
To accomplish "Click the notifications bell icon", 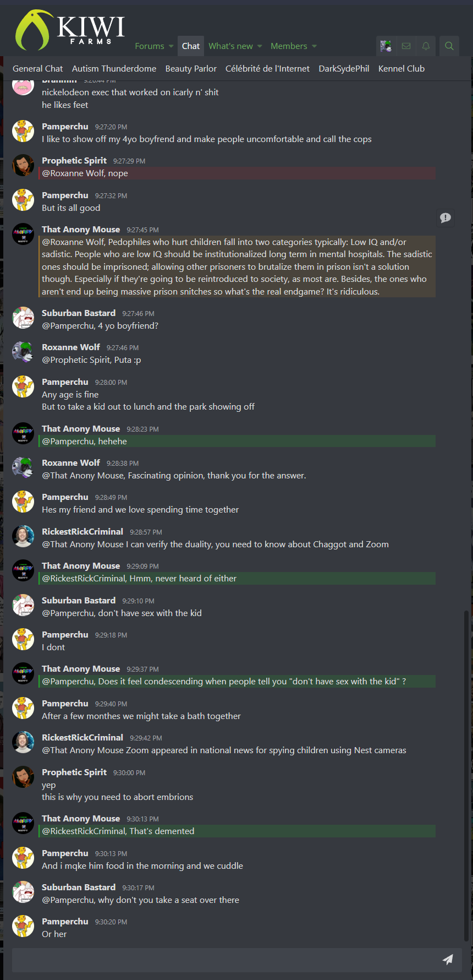I will click(426, 46).
